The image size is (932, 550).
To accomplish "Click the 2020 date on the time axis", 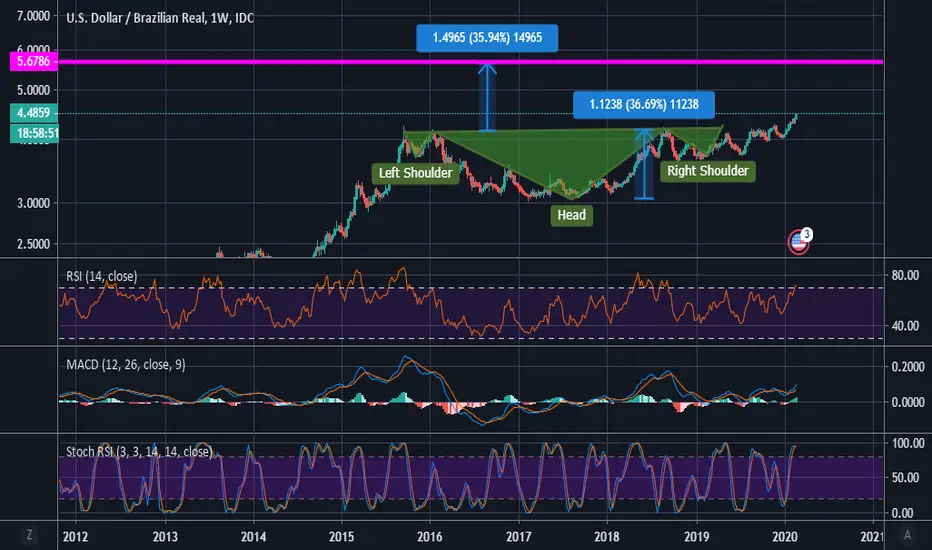I will [x=785, y=536].
